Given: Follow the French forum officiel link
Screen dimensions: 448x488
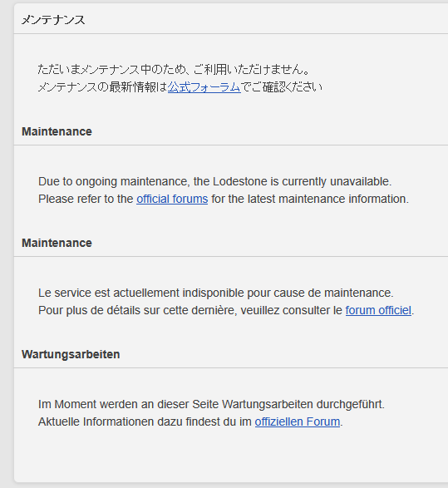Looking at the screenshot, I should (x=378, y=310).
